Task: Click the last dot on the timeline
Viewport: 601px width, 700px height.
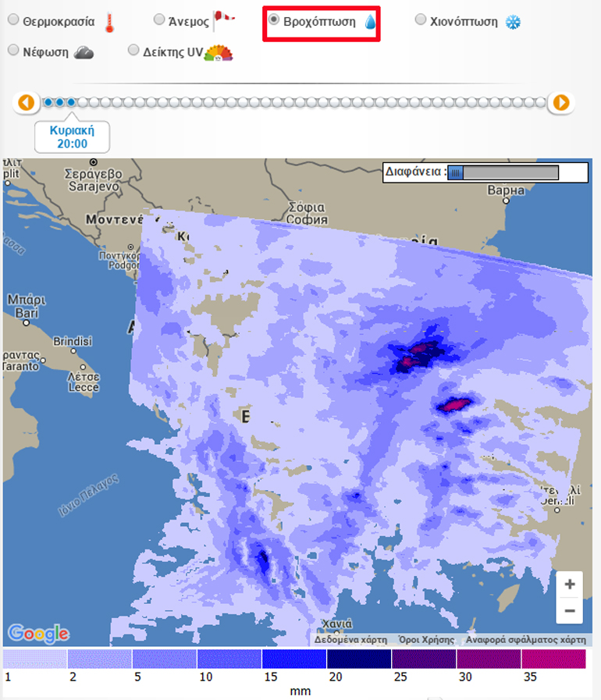Action: click(541, 102)
